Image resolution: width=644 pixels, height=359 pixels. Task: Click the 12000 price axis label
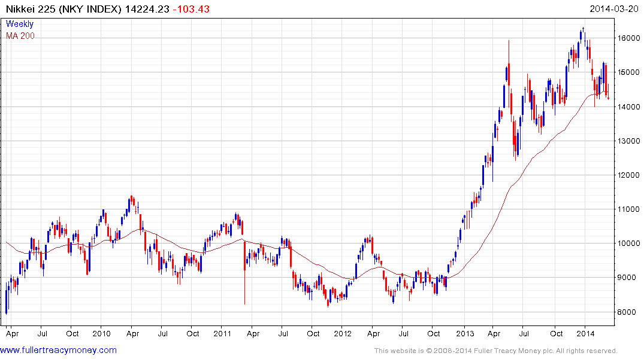[628, 175]
